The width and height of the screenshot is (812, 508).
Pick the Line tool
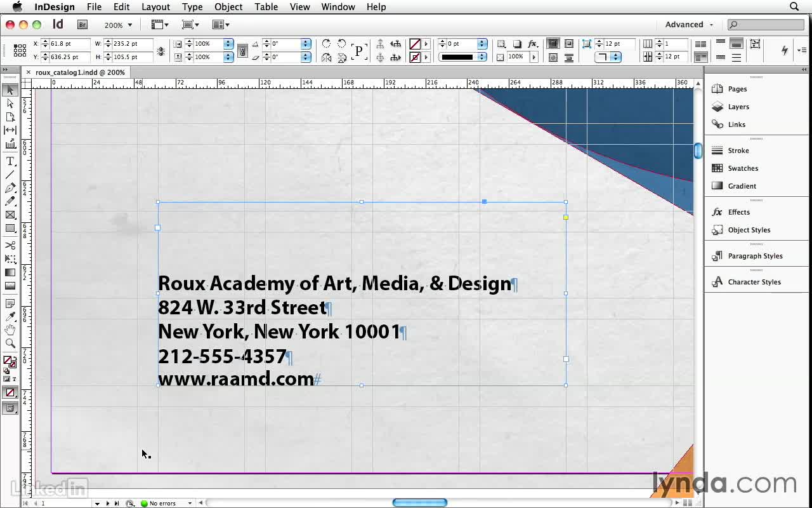[x=10, y=175]
